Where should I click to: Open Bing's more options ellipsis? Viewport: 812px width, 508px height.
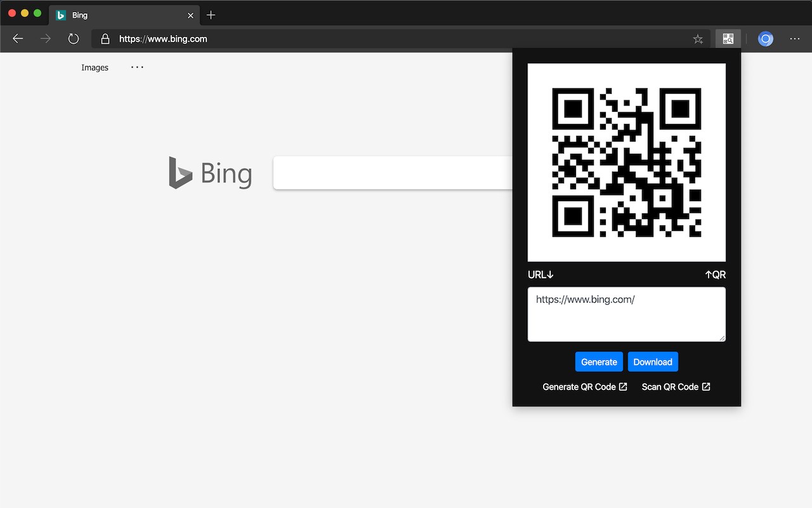point(137,67)
